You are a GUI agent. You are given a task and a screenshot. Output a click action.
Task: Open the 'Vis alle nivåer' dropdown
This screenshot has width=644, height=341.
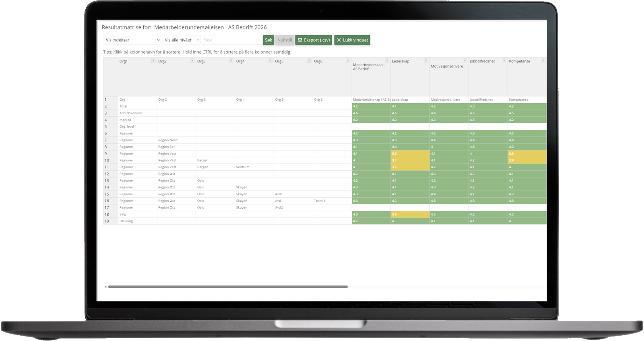pos(182,40)
